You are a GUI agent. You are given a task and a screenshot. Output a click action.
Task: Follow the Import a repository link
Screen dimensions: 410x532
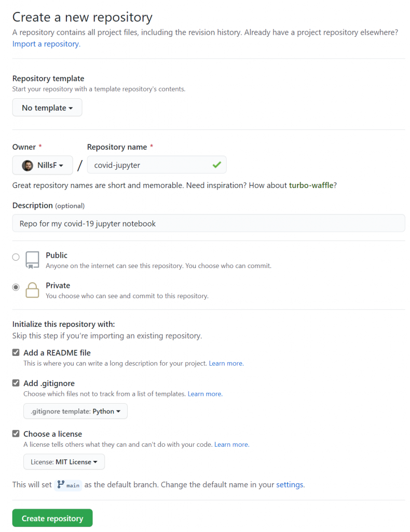(46, 44)
